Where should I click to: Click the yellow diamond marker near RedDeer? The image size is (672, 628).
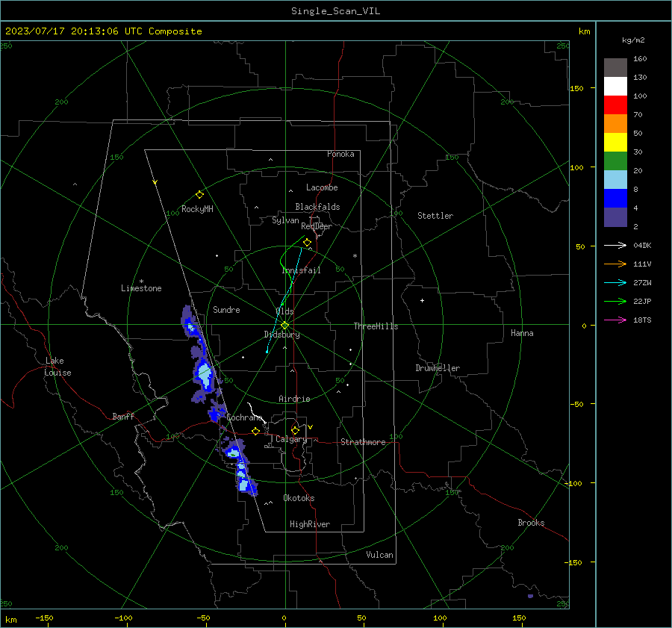point(307,243)
